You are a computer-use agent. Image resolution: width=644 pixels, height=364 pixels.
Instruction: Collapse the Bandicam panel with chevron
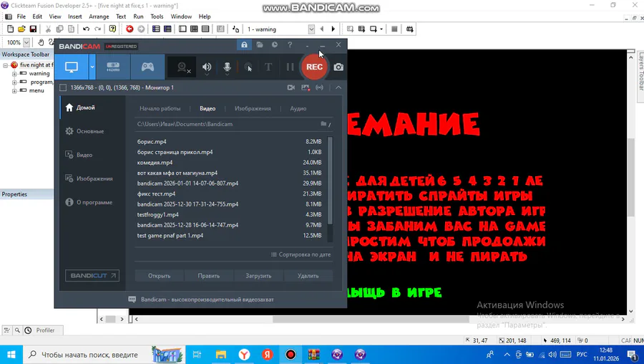[x=338, y=87]
